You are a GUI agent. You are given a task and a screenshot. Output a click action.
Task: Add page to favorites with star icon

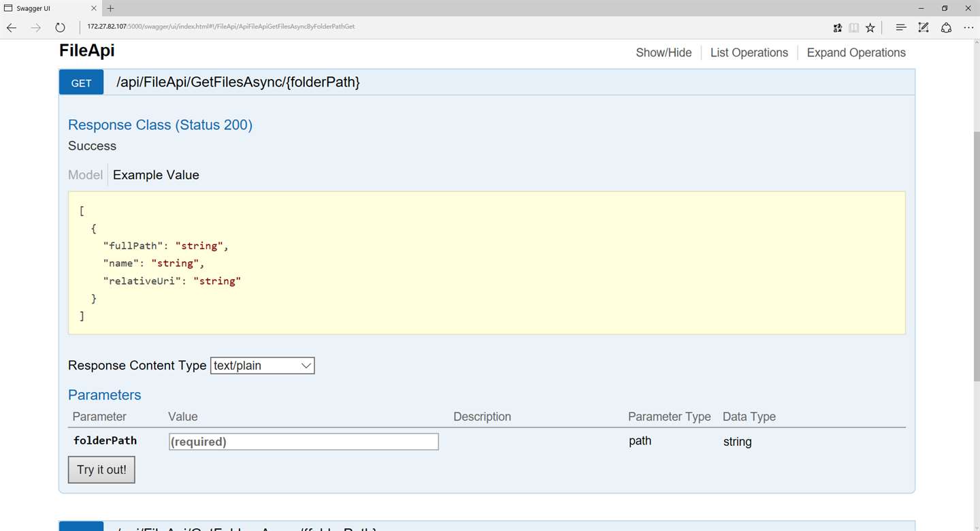click(x=870, y=28)
